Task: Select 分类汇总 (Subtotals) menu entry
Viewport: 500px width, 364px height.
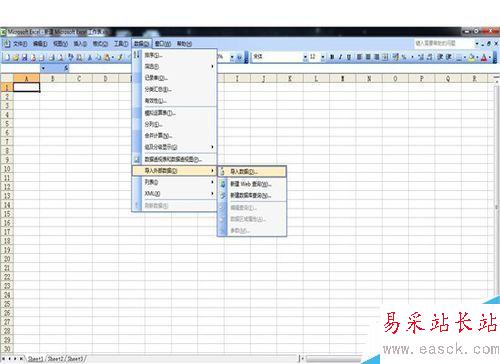Action: (174, 89)
